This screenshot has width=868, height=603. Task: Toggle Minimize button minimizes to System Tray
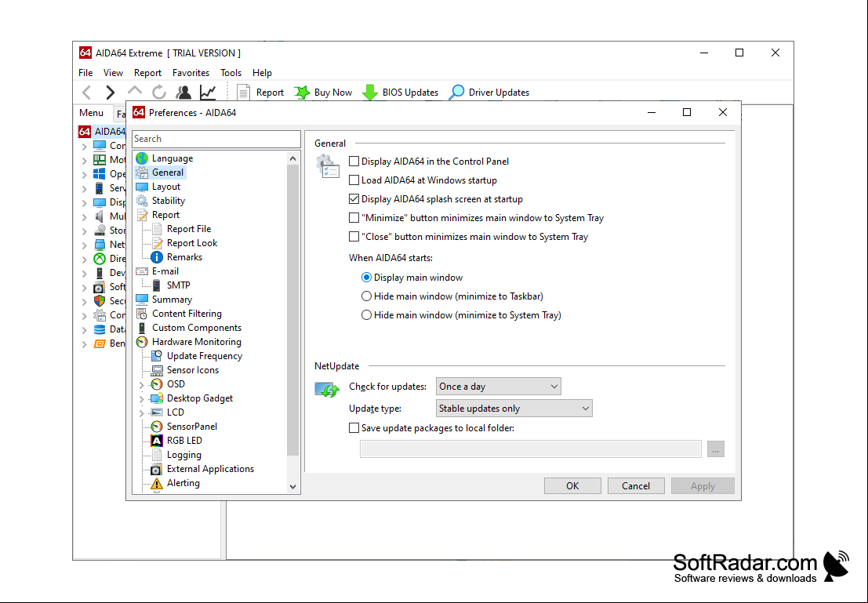354,218
